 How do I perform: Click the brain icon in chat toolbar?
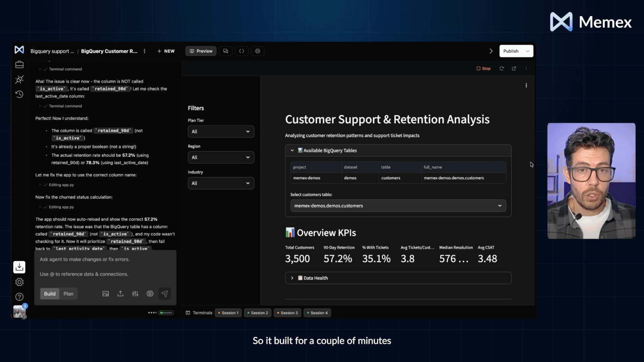click(x=150, y=294)
